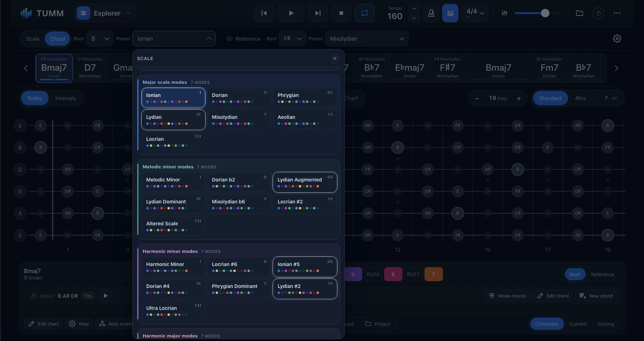Screen dimensions: 644x341
Task: Select the 4ths tuning option
Action: click(580, 98)
